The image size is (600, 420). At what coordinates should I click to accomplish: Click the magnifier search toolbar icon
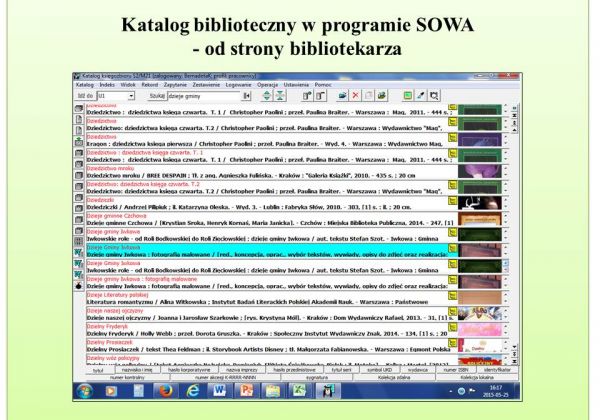tap(434, 96)
